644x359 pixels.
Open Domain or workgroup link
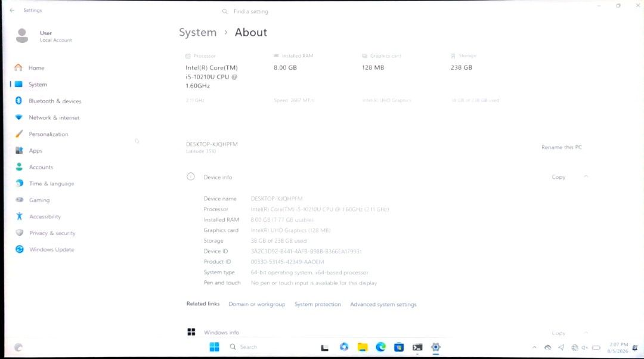(x=256, y=304)
